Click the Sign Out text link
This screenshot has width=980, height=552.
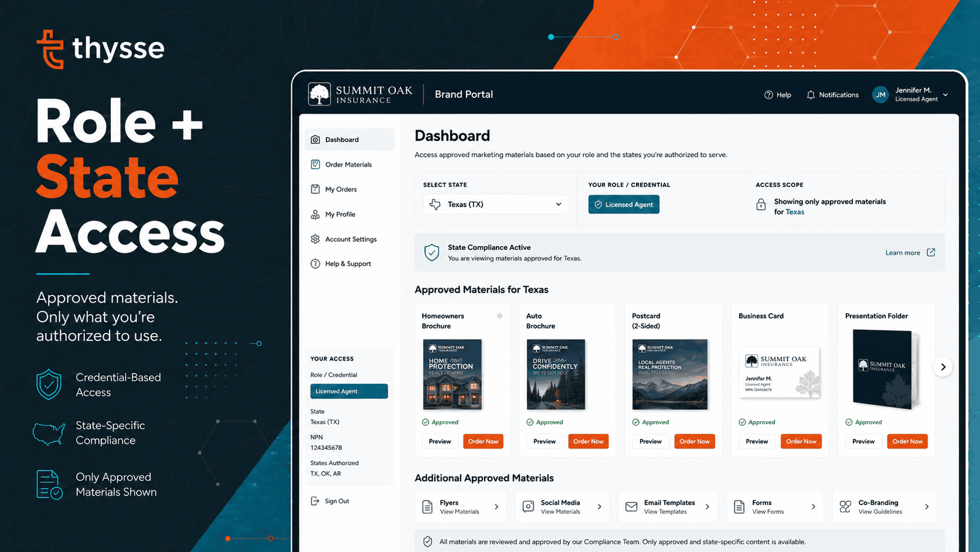click(x=337, y=501)
